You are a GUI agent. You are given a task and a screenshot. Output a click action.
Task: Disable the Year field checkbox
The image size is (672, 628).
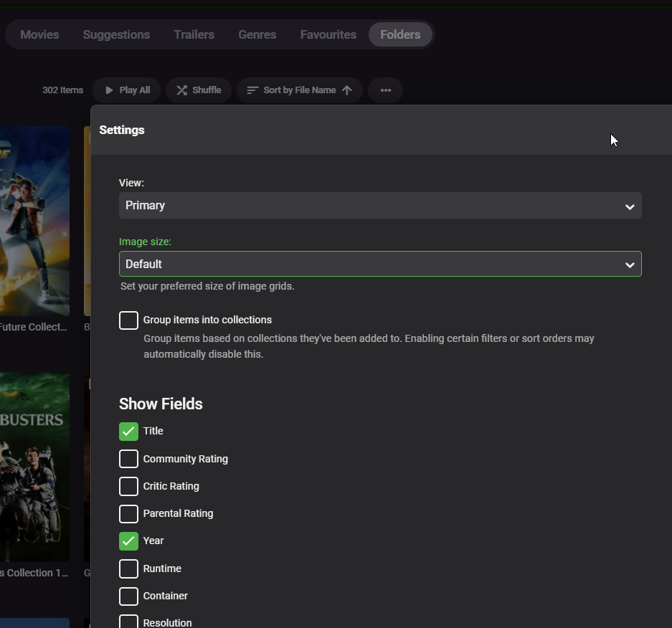(128, 541)
